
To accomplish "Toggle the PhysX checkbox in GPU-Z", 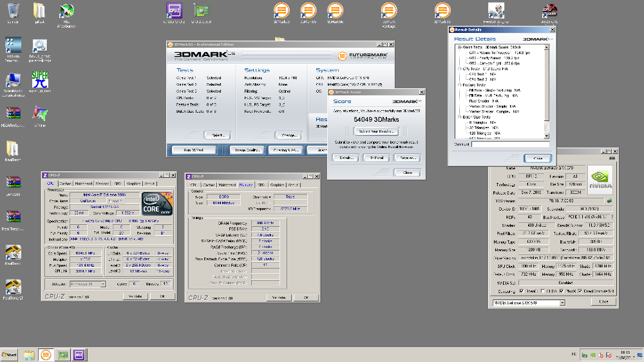I will [x=561, y=291].
